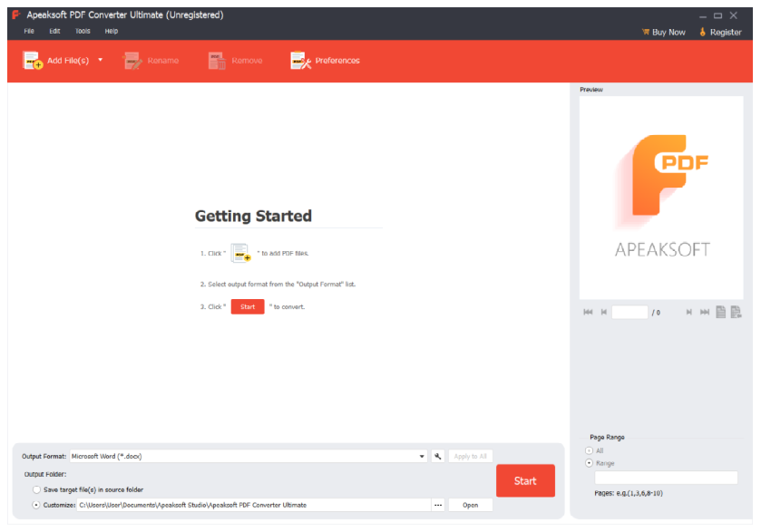The image size is (761, 532).
Task: Click the add PDF icon in Getting Started
Action: pos(240,253)
